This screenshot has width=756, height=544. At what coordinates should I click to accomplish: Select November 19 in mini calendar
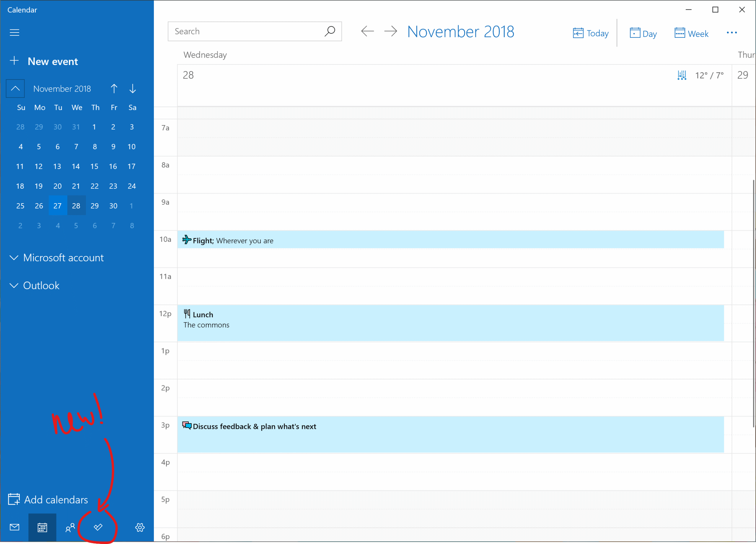[x=39, y=186]
